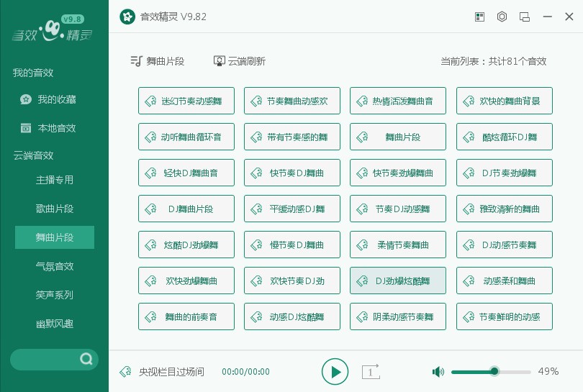Image resolution: width=583 pixels, height=392 pixels.
Task: Select the 主播专用 category
Action: click(54, 180)
